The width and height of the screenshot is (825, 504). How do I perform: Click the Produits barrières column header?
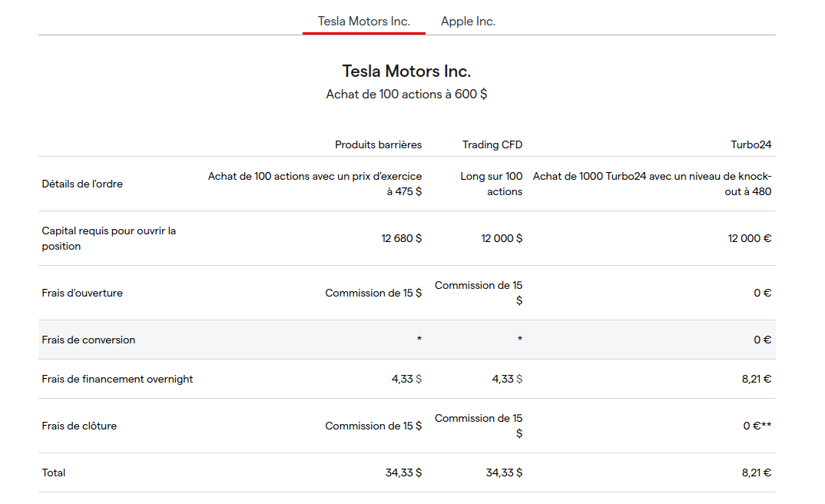(378, 144)
